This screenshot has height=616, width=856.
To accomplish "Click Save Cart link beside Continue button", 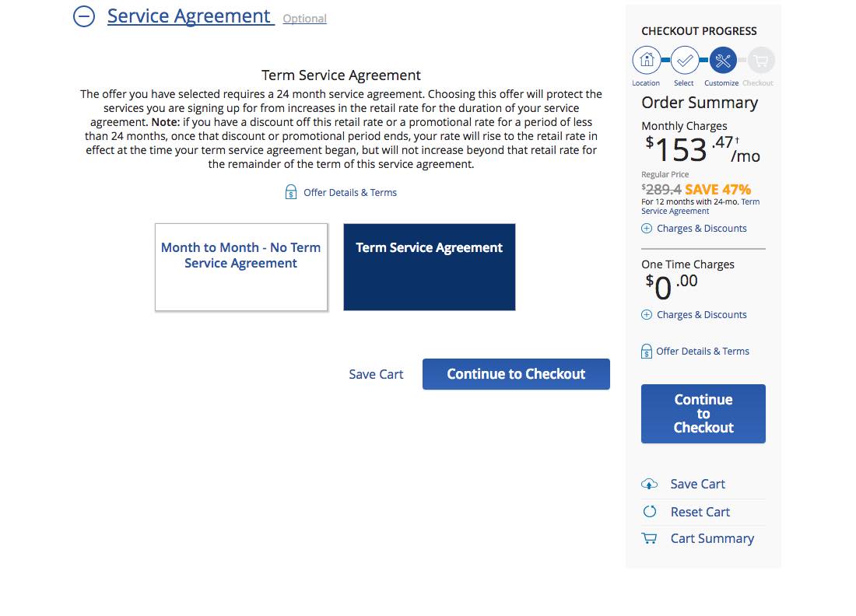I will [x=376, y=374].
